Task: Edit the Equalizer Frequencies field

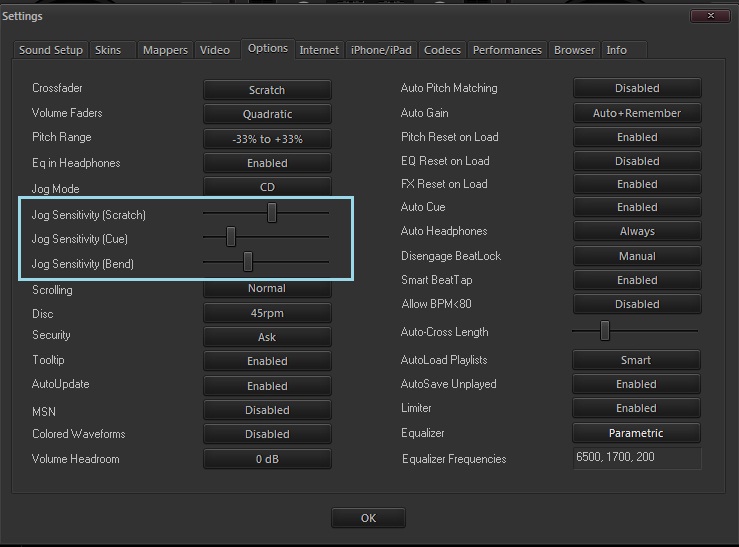Action: [x=637, y=458]
